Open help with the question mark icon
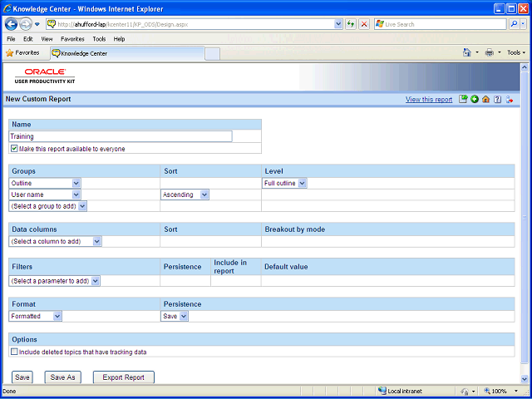Image resolution: width=532 pixels, height=399 pixels. 497,99
